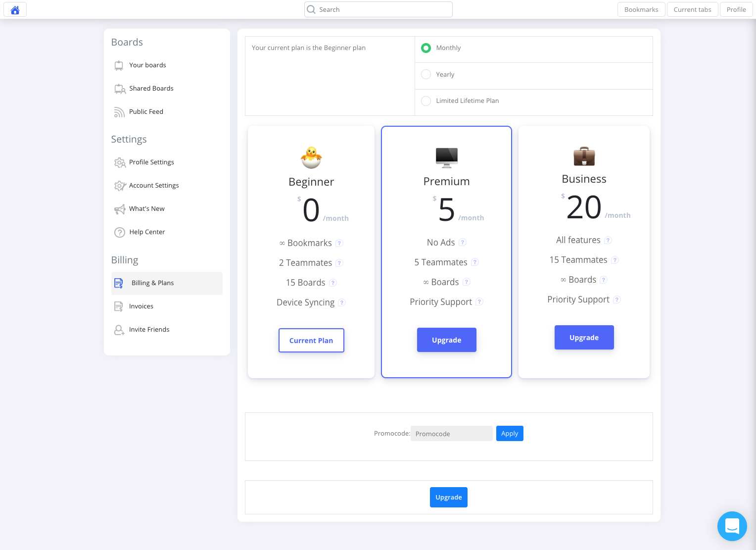Click the Promocode input field
This screenshot has width=756, height=550.
point(452,434)
